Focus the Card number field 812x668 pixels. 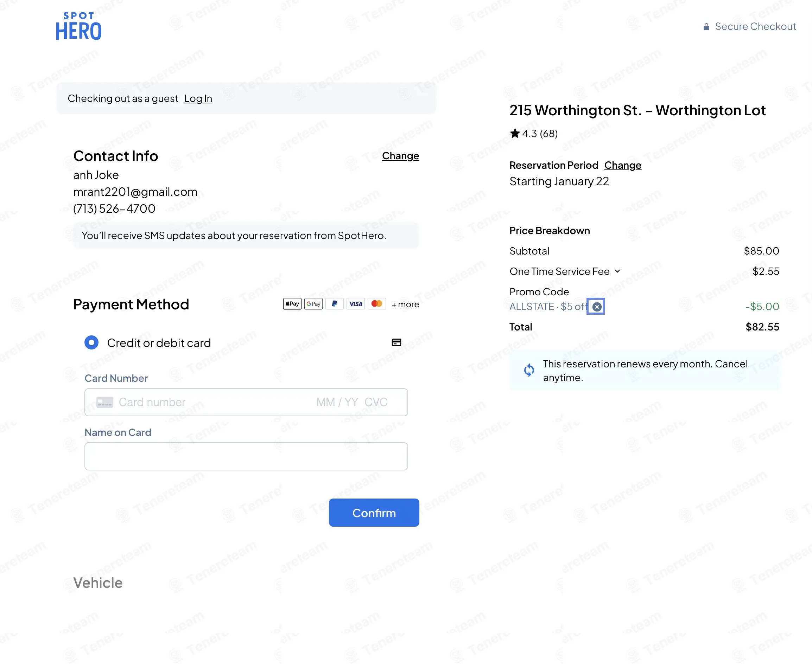pyautogui.click(x=212, y=402)
